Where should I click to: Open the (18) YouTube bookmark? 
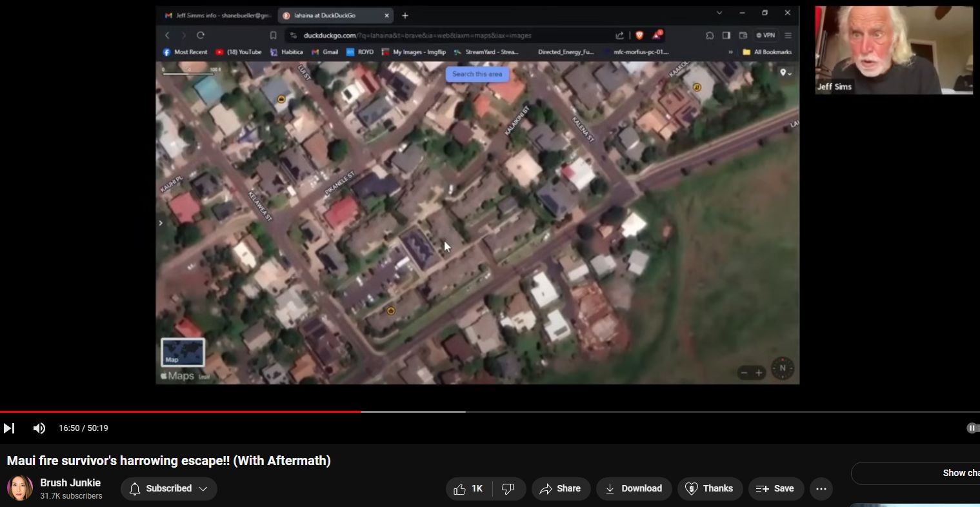pos(239,52)
